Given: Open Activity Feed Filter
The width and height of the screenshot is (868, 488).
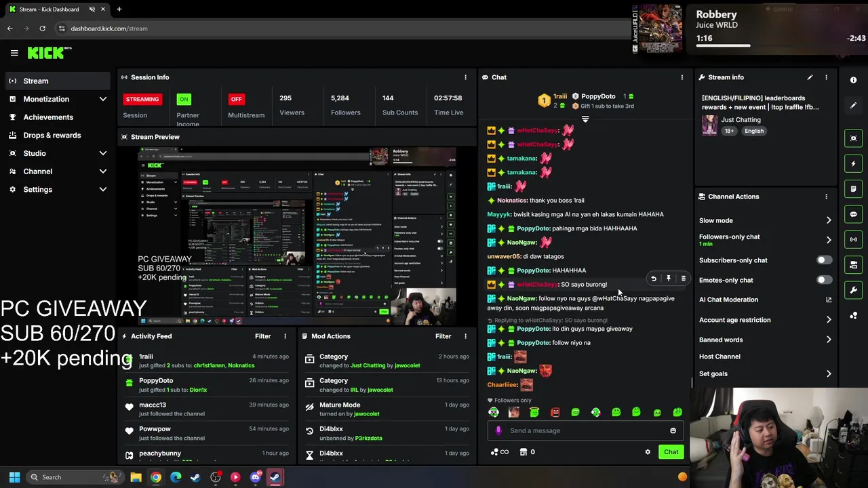Looking at the screenshot, I should coord(262,336).
